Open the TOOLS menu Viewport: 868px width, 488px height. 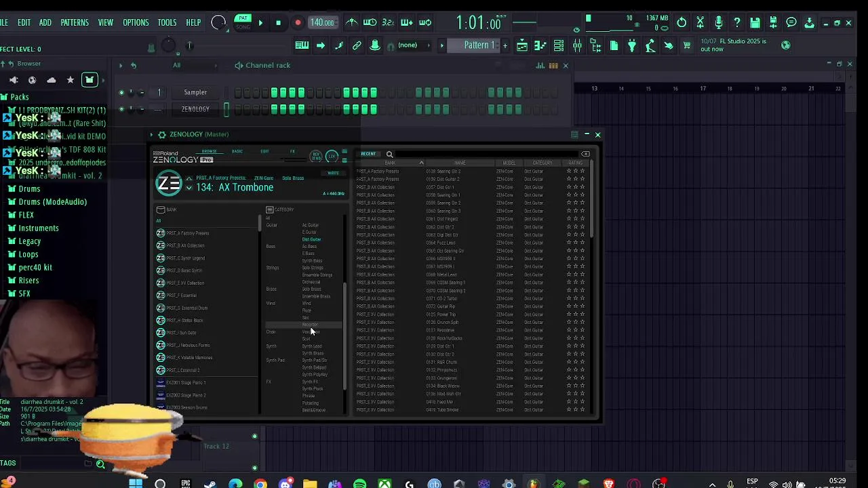(x=167, y=22)
